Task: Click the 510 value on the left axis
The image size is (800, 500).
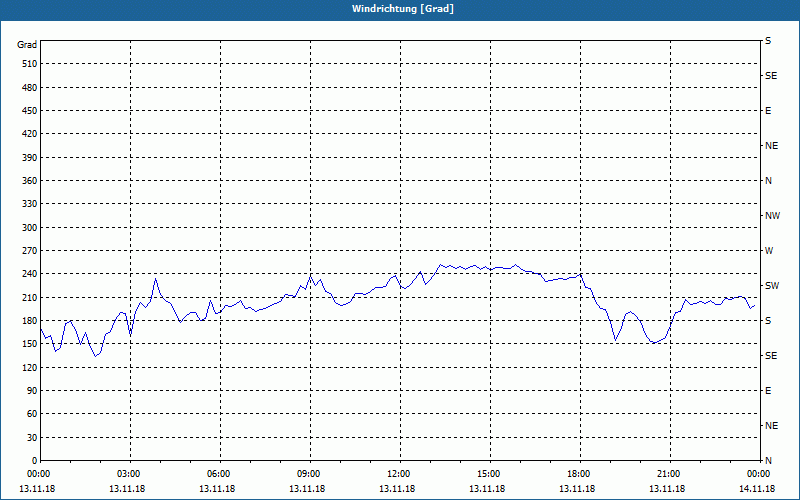Action: (x=30, y=64)
